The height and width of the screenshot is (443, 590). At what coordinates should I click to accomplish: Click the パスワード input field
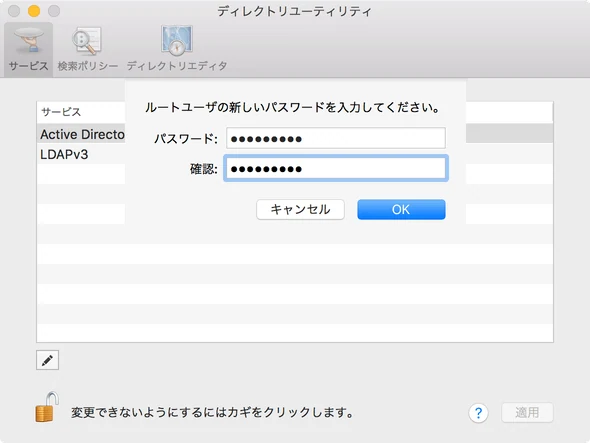pyautogui.click(x=336, y=138)
